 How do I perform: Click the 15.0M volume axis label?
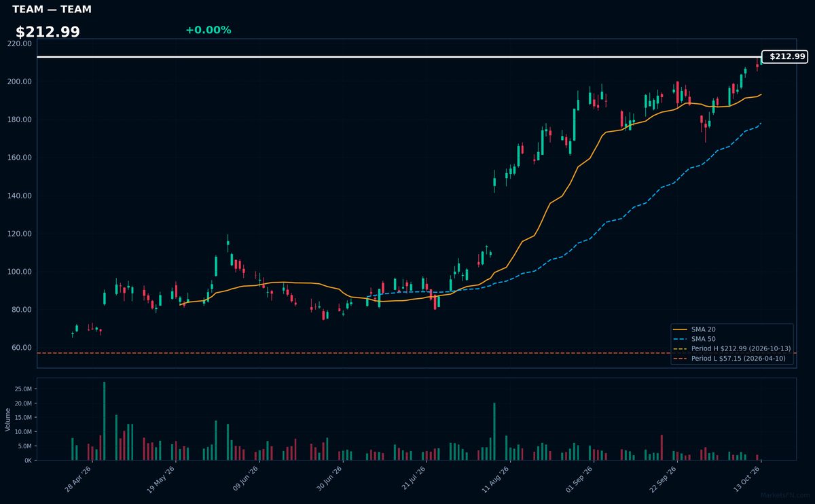[23, 418]
